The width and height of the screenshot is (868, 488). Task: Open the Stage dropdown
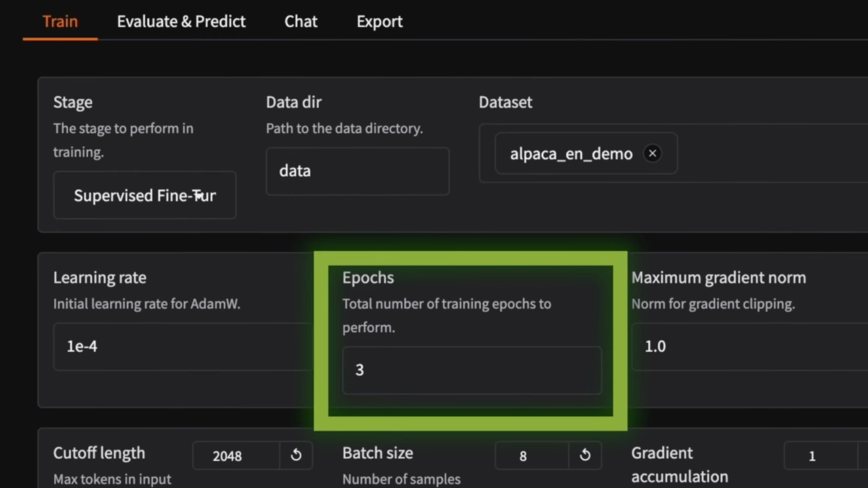click(144, 195)
